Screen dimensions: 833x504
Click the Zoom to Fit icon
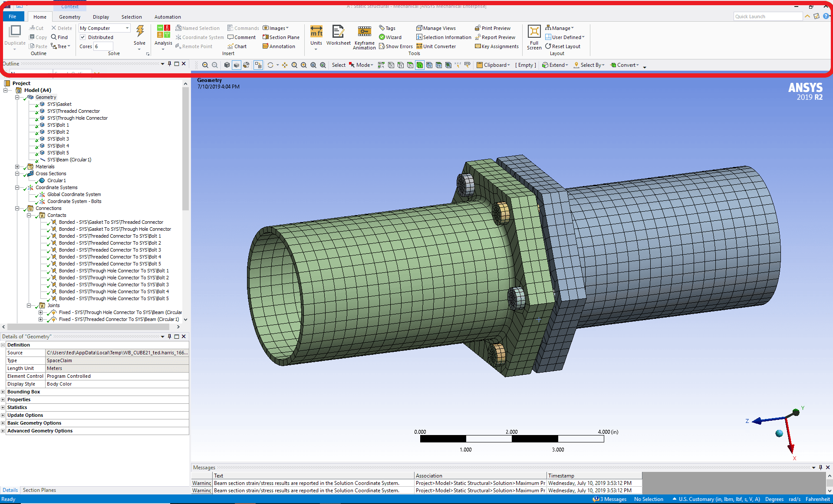tap(313, 65)
